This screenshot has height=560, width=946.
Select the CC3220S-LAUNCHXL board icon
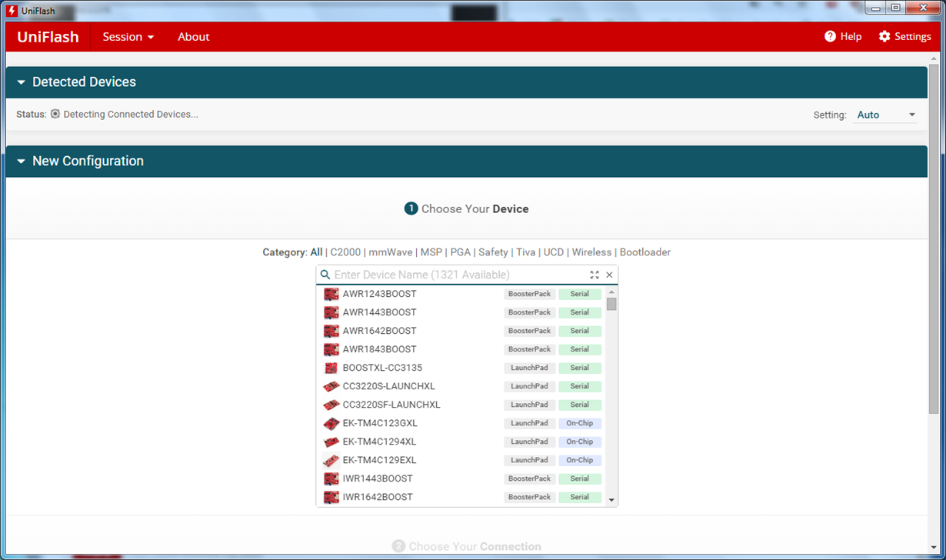coord(331,386)
